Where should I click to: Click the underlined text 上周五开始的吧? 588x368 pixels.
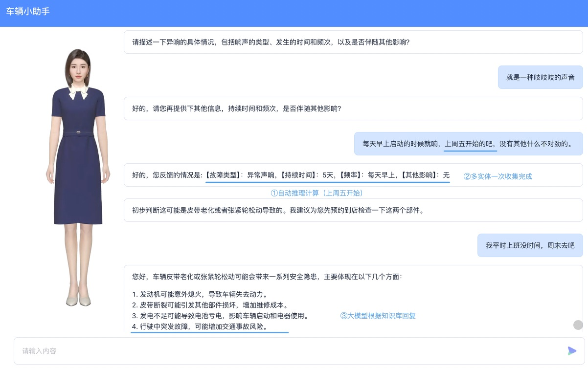coord(471,144)
